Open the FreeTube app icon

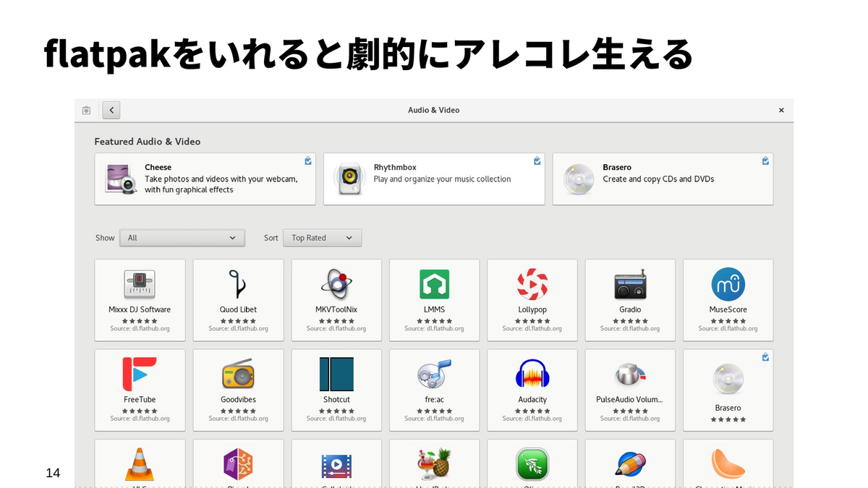[140, 374]
